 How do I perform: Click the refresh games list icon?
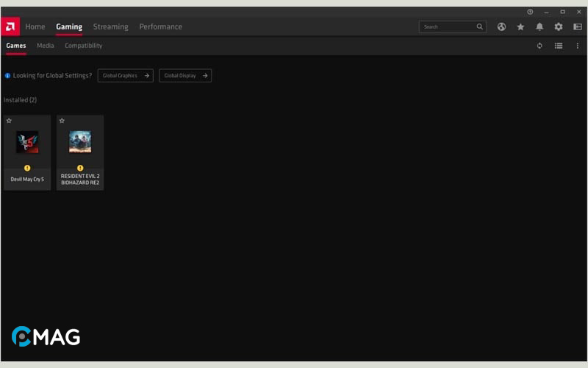click(x=539, y=46)
